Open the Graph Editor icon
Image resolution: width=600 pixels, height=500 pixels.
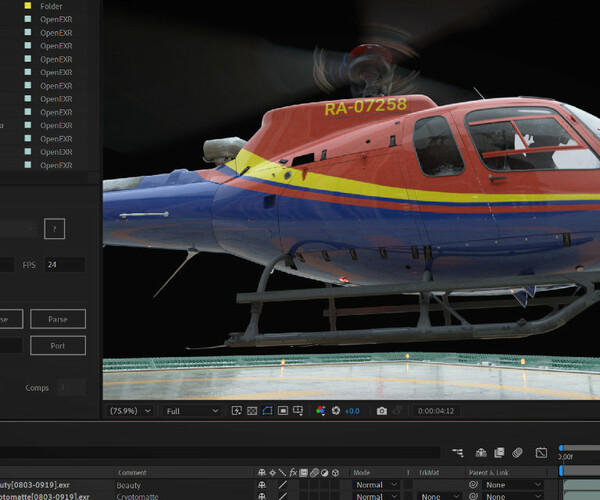point(541,453)
